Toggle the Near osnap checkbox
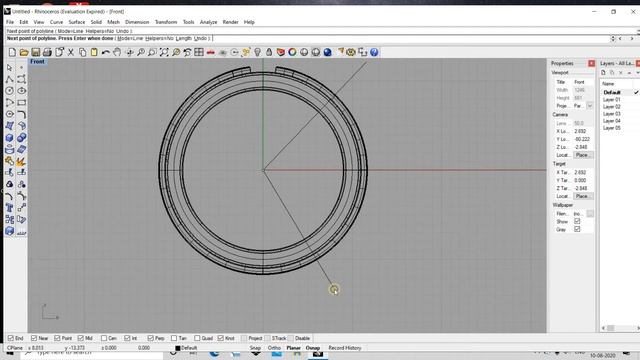The height and width of the screenshot is (360, 640). 34,338
